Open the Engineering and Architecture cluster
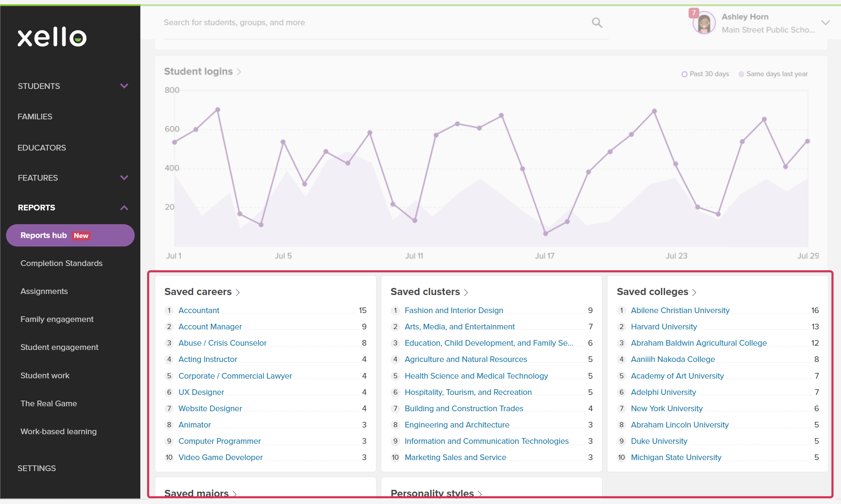 [457, 425]
